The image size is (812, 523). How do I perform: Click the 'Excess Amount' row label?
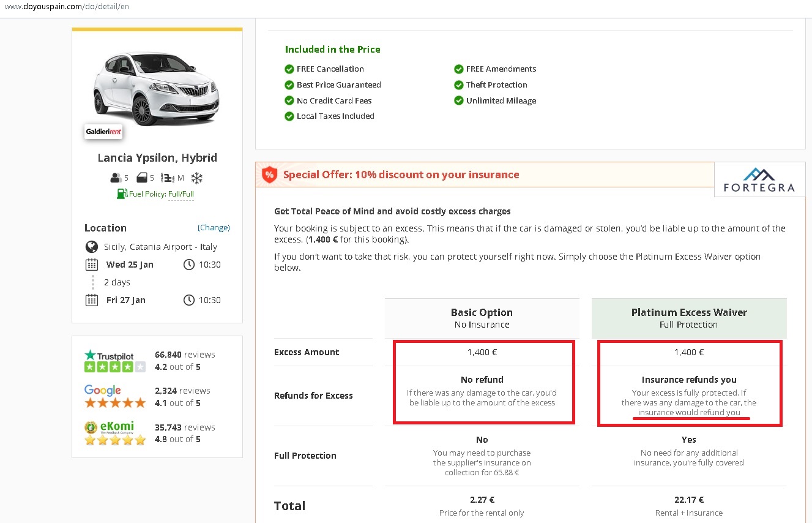click(307, 352)
